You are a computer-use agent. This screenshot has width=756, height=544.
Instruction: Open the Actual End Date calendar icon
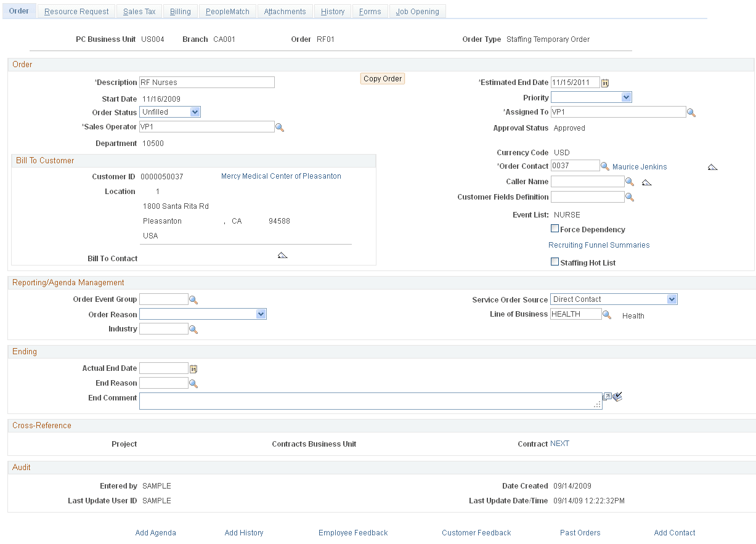click(x=194, y=368)
